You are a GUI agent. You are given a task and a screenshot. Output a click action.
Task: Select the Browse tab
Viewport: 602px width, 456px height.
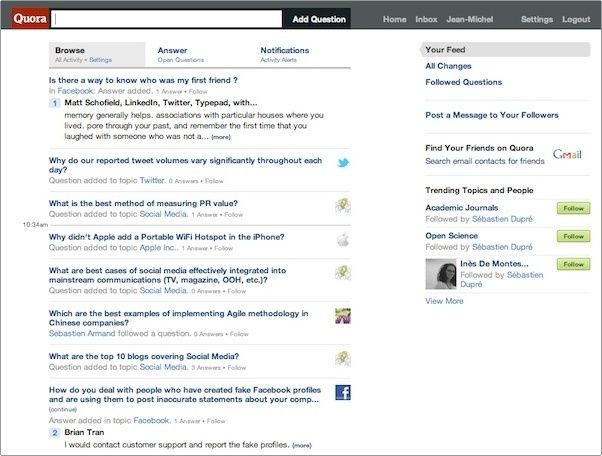coord(97,55)
